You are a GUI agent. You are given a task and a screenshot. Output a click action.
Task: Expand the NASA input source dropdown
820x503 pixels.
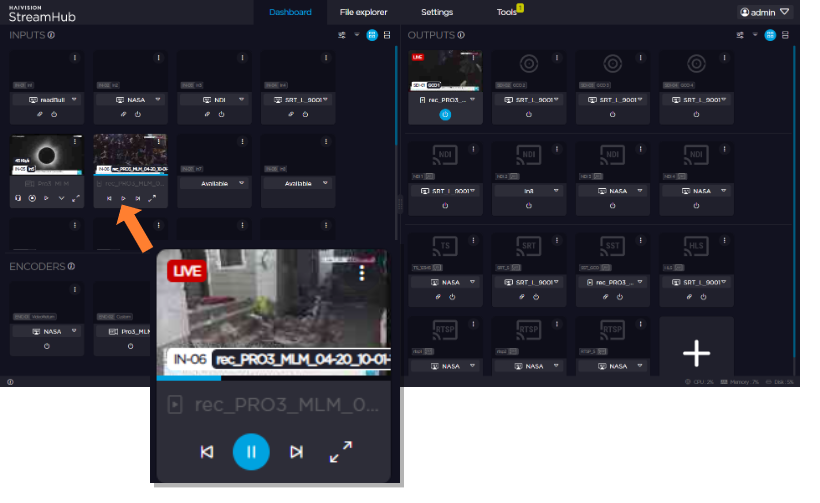158,101
